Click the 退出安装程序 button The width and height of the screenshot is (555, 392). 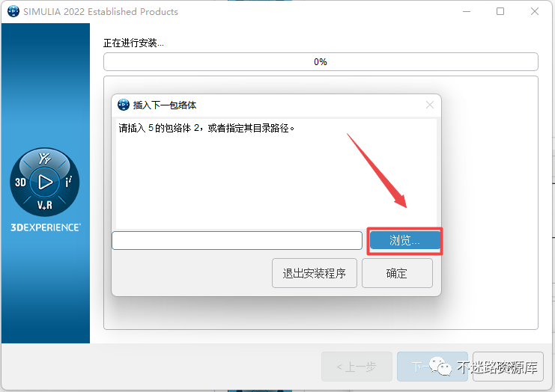[315, 273]
